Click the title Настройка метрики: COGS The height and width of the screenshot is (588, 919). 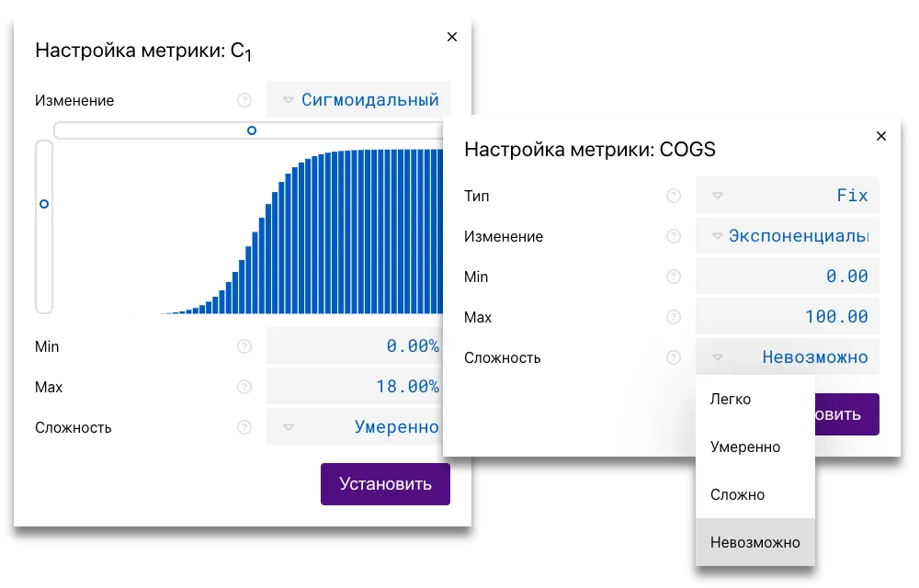pos(590,150)
